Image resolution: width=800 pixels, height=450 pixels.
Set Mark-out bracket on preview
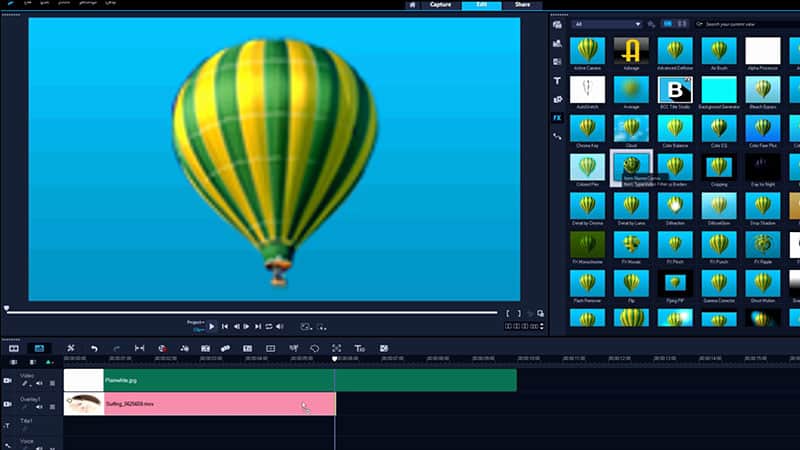[x=519, y=313]
